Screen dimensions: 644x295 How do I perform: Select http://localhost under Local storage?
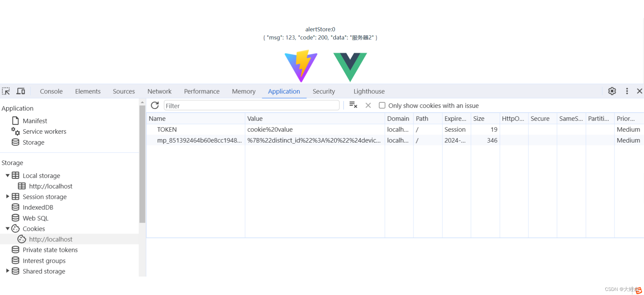coord(51,186)
